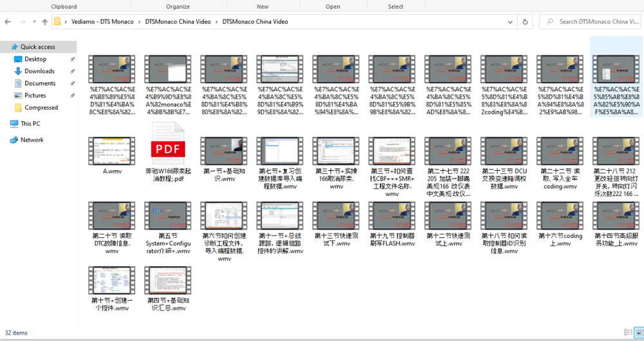
Task: Jump to first DTSMonaco China Video breadcrumb
Action: (177, 21)
